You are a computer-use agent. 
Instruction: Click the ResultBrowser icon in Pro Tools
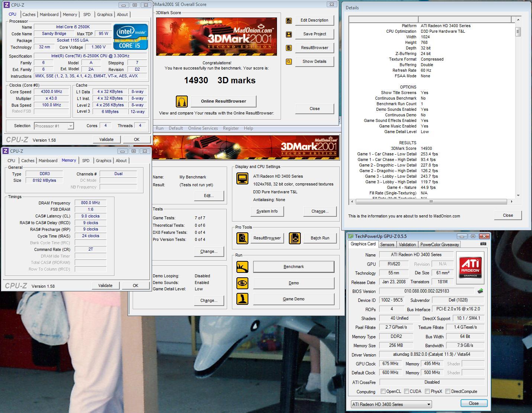[242, 238]
